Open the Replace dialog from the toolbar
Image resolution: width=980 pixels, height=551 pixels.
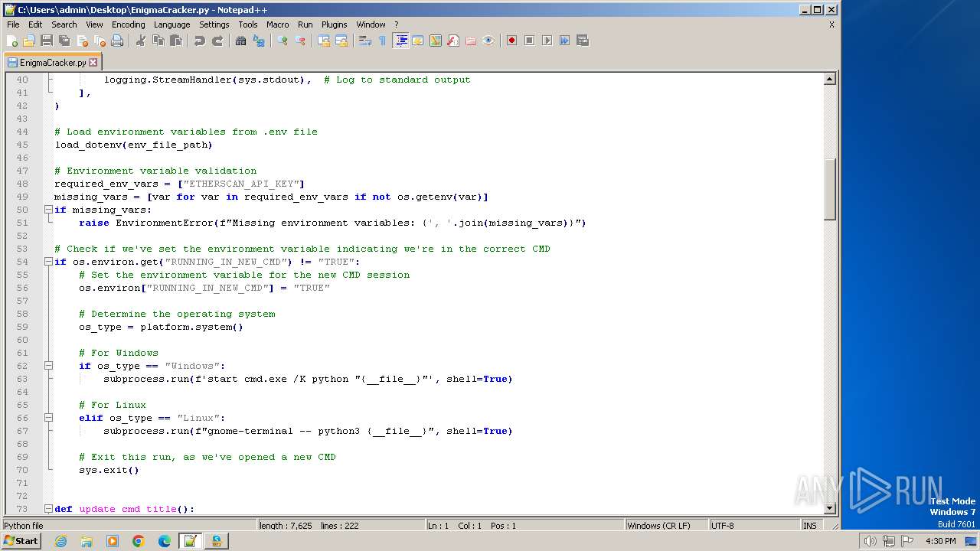[x=259, y=41]
